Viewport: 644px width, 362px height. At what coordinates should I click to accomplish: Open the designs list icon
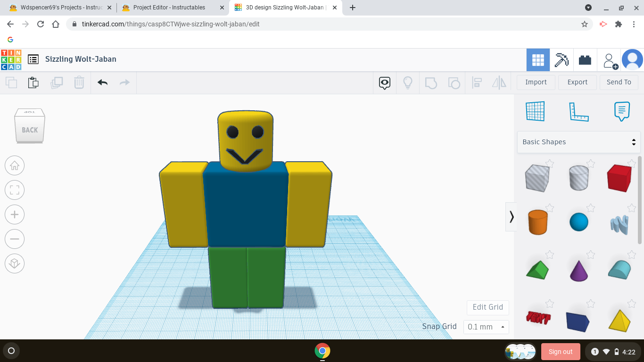click(x=33, y=59)
